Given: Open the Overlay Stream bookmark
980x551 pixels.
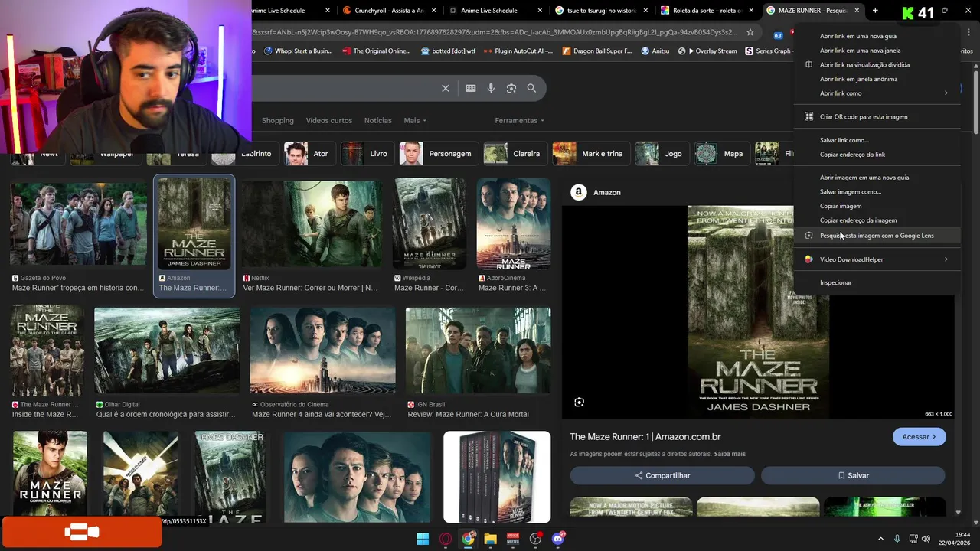Looking at the screenshot, I should [707, 51].
